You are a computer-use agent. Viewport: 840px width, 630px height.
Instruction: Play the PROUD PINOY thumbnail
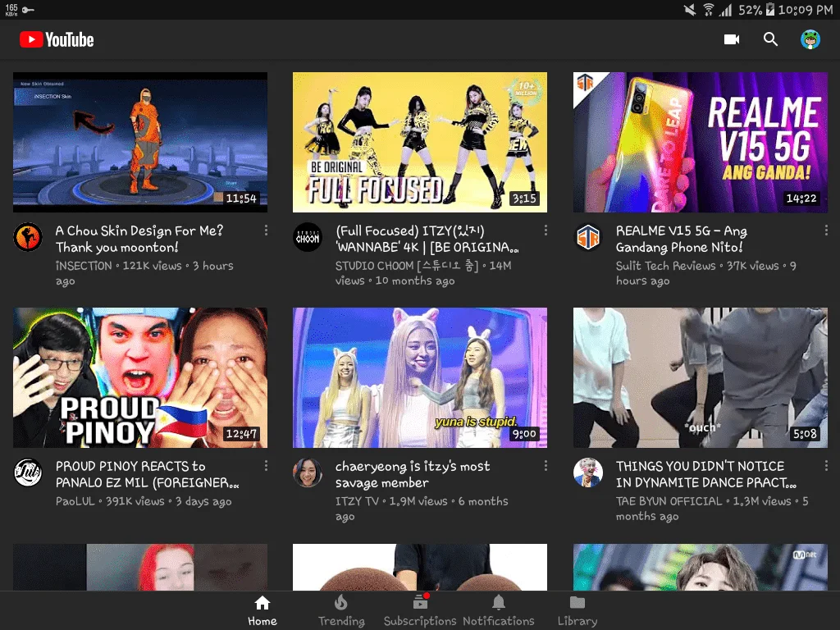pos(140,377)
